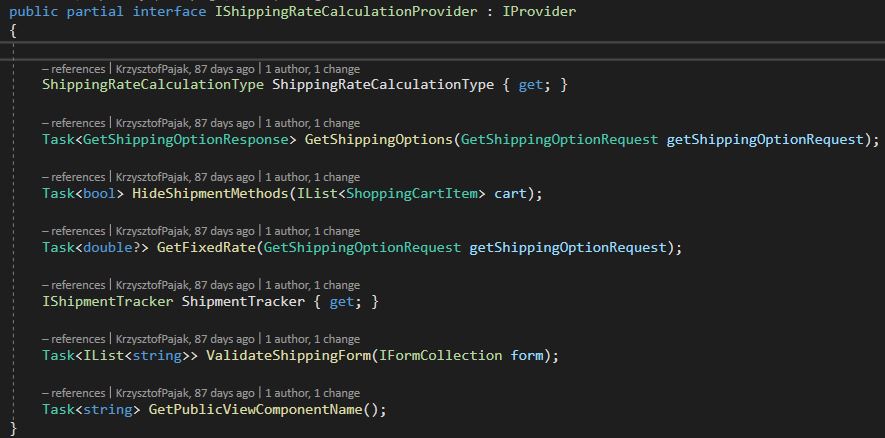This screenshot has width=885, height=438.
Task: Open '1 author, 1 change' CodeLens for ValidateShippingForm
Action: (x=312, y=339)
